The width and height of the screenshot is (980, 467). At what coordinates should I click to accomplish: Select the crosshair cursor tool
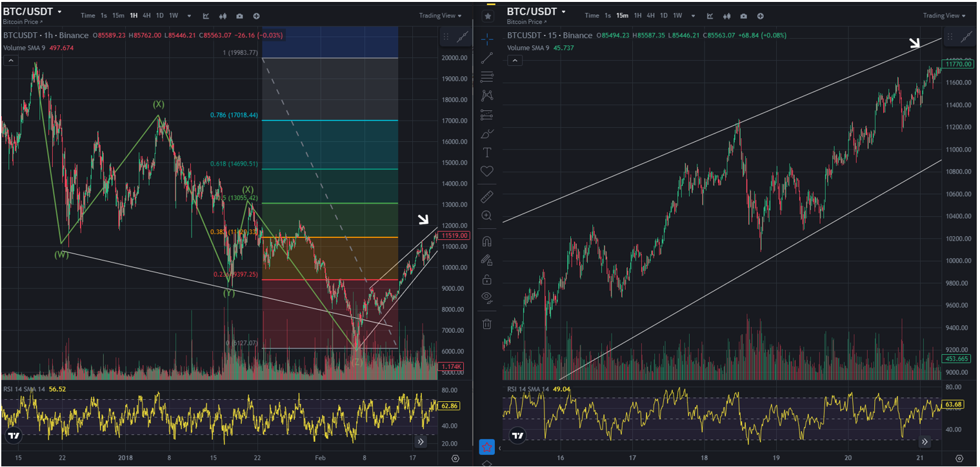click(x=487, y=39)
